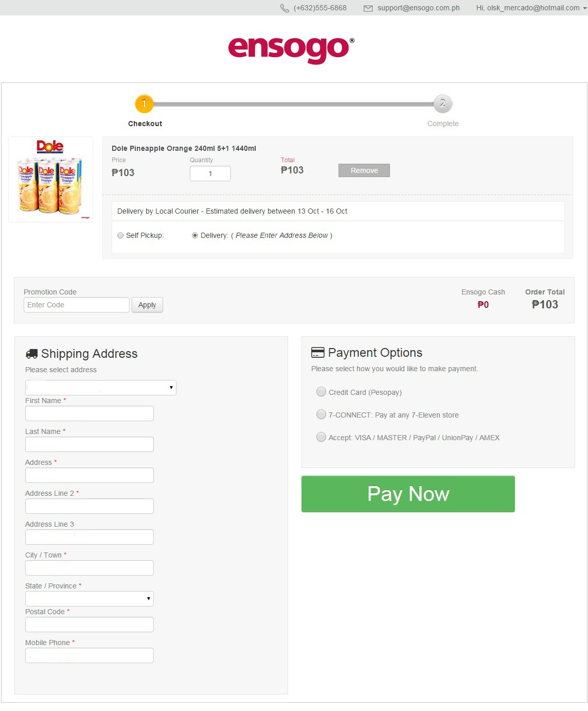Click the phone icon in top bar
588x711 pixels.
(x=284, y=8)
